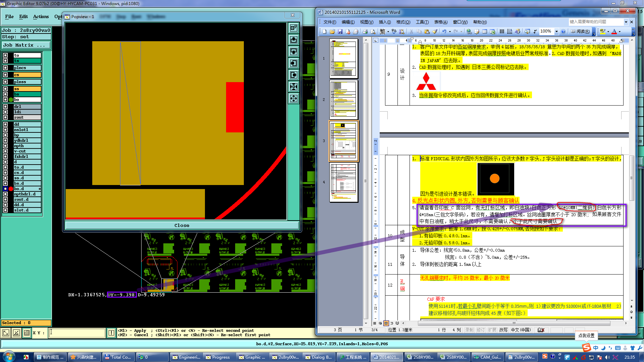Click the Undo icon in Word toolbar
This screenshot has width=644, height=362.
(444, 32)
